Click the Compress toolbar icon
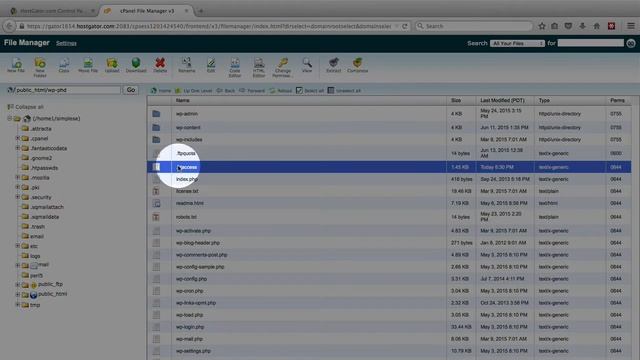Image resolution: width=640 pixels, height=360 pixels. 358,65
